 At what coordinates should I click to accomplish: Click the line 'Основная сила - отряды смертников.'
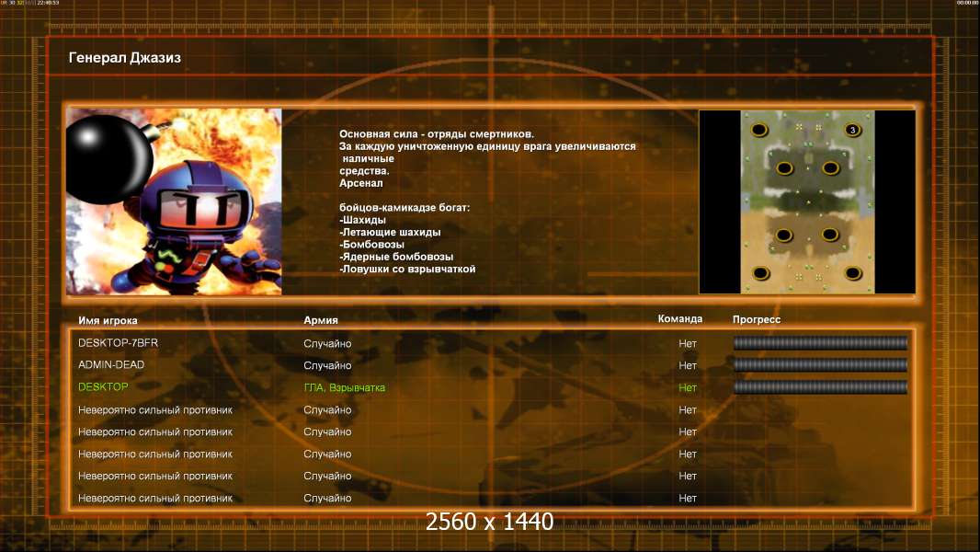tap(437, 133)
